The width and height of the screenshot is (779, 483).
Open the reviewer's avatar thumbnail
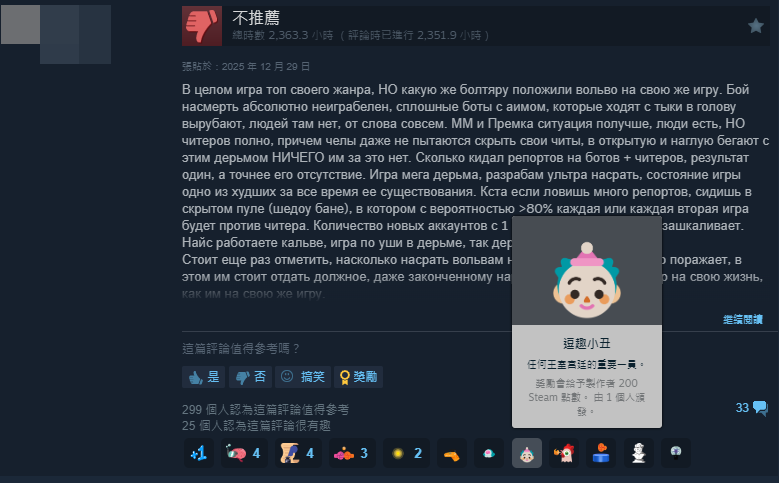click(56, 34)
